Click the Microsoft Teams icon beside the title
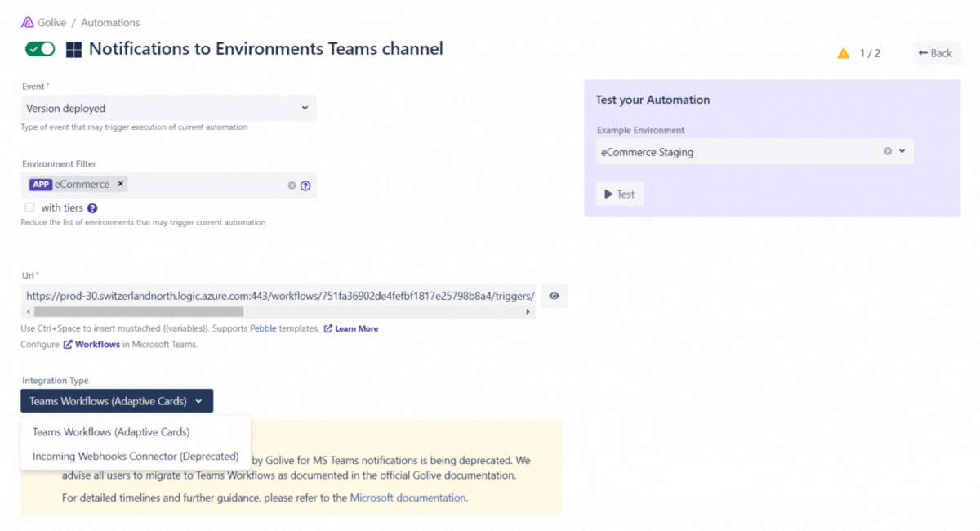 coord(73,49)
